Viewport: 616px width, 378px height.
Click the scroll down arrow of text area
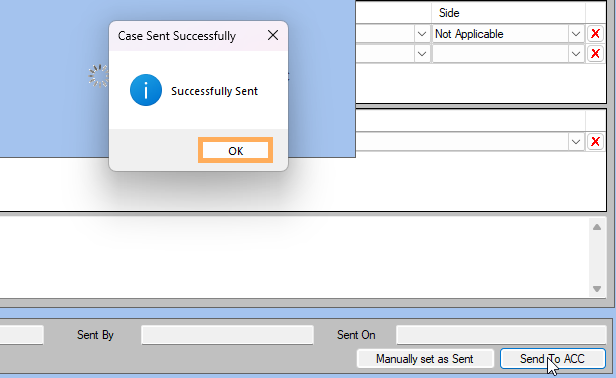click(x=597, y=289)
